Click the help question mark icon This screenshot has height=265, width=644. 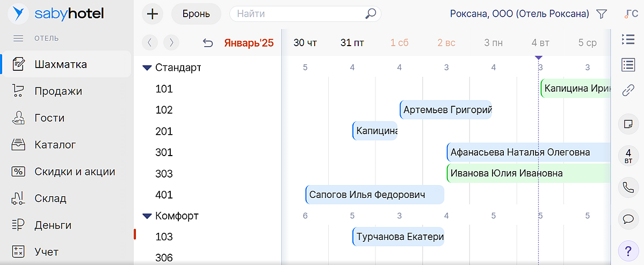627,250
